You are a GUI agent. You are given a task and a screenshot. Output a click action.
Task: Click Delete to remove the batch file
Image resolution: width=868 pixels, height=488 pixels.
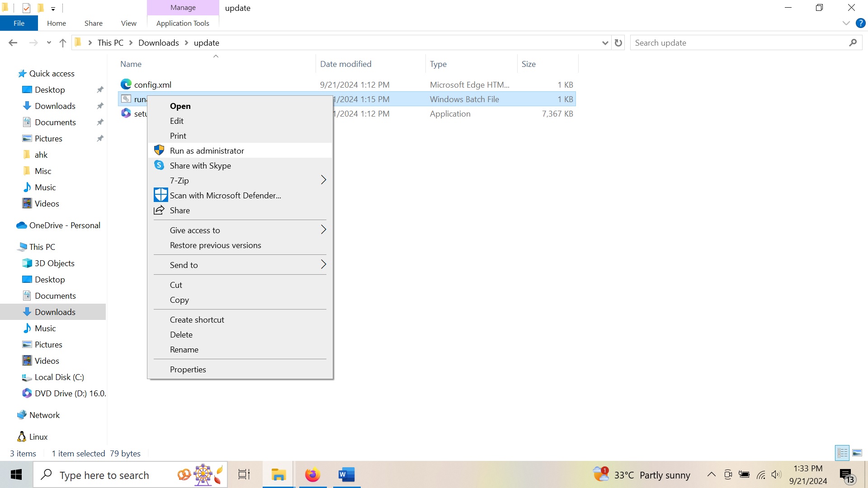tap(182, 335)
